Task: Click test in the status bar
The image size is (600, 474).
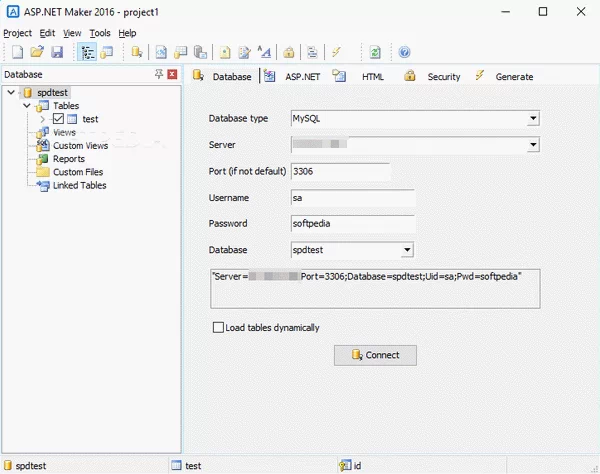Action: [193, 466]
